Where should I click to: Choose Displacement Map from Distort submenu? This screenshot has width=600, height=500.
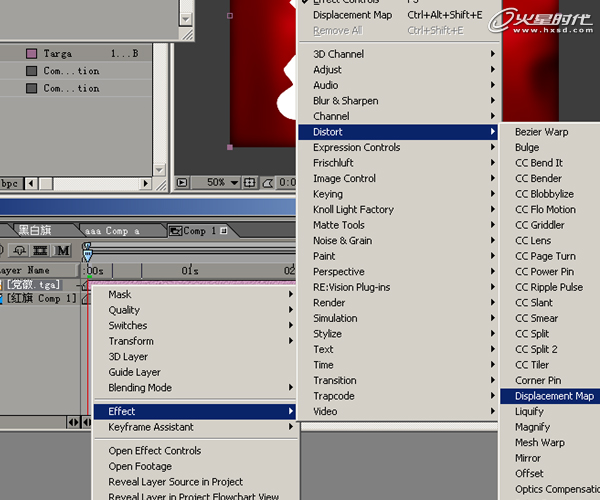(x=554, y=396)
